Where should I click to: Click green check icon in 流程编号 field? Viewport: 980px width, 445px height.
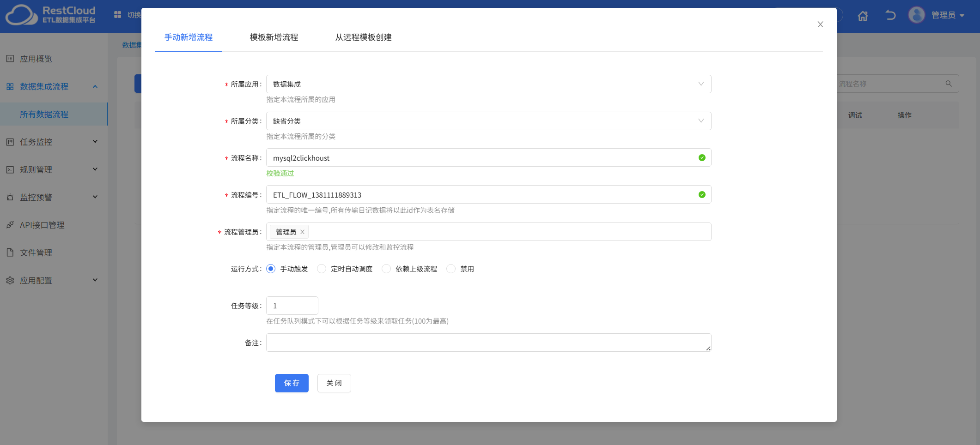pos(702,195)
